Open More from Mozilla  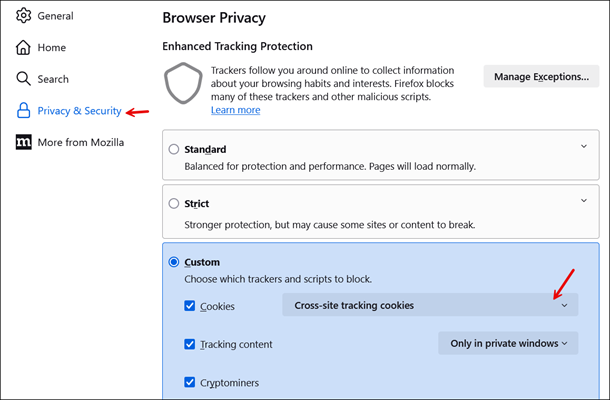[x=70, y=142]
